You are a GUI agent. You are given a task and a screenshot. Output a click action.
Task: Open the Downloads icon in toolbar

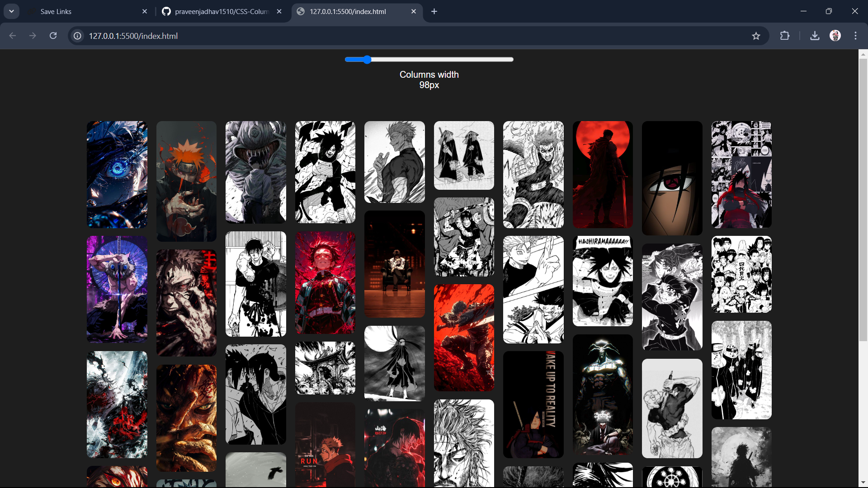click(815, 36)
